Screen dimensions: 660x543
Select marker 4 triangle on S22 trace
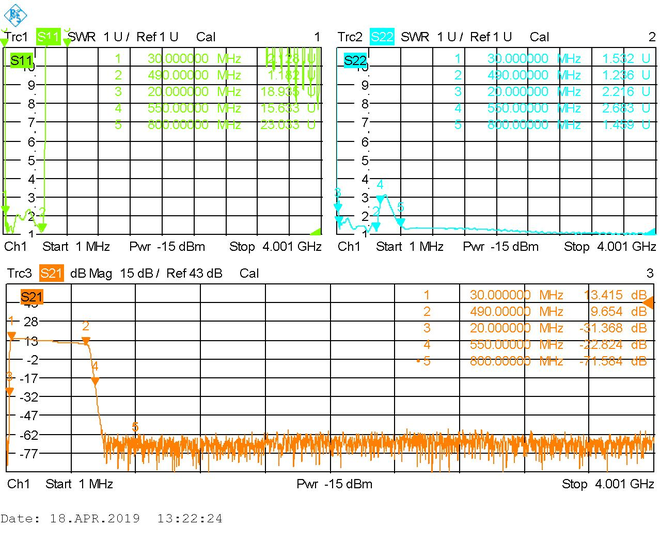(381, 199)
